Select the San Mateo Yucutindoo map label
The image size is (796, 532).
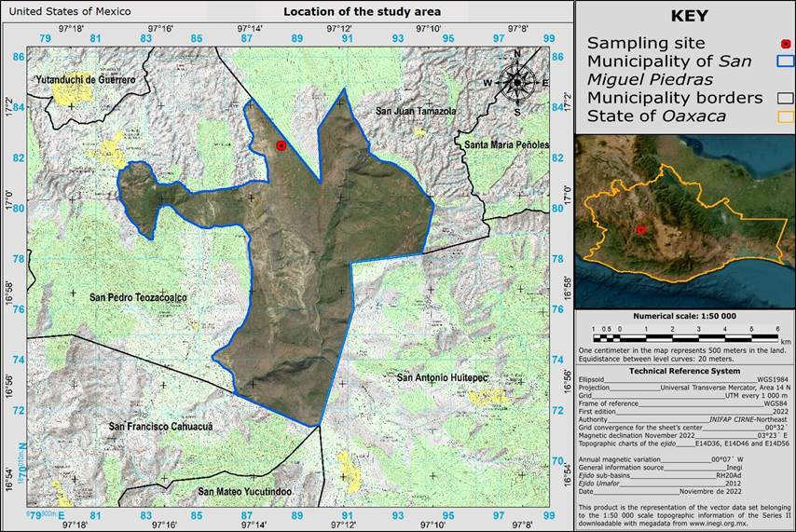point(245,491)
